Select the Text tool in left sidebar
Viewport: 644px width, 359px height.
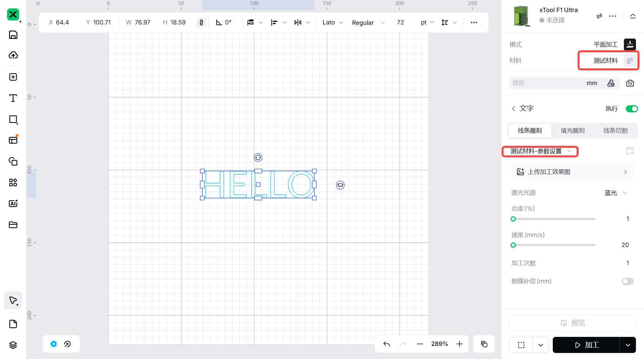click(x=13, y=98)
